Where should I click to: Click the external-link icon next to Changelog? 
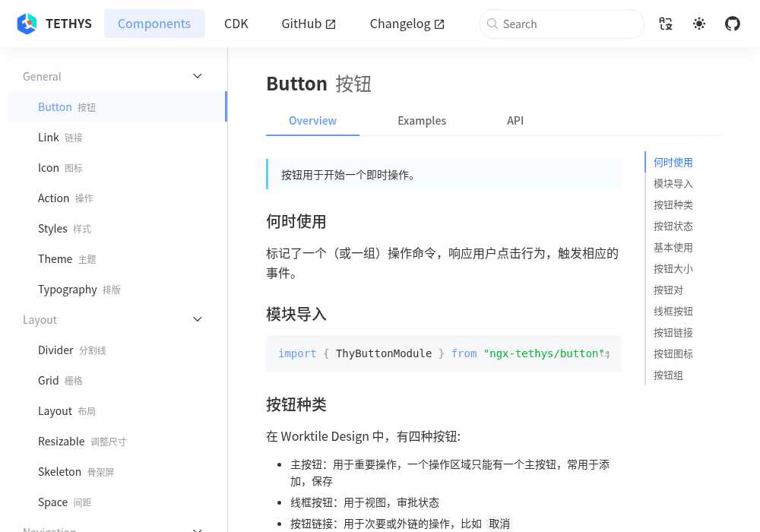coord(439,24)
